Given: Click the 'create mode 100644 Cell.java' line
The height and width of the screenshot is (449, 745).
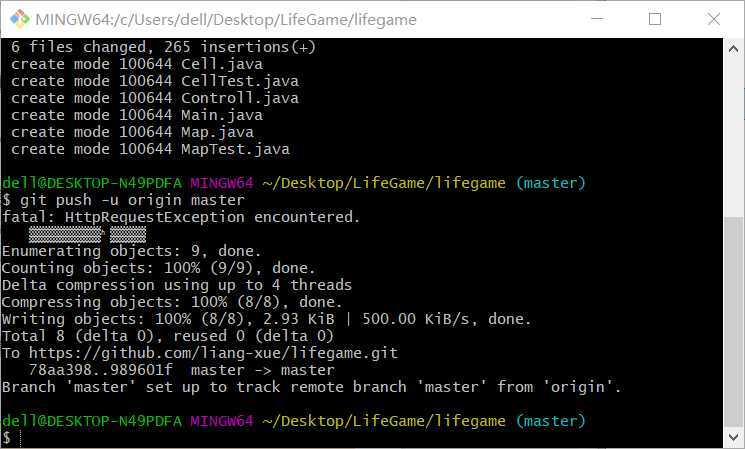Looking at the screenshot, I should [x=137, y=64].
